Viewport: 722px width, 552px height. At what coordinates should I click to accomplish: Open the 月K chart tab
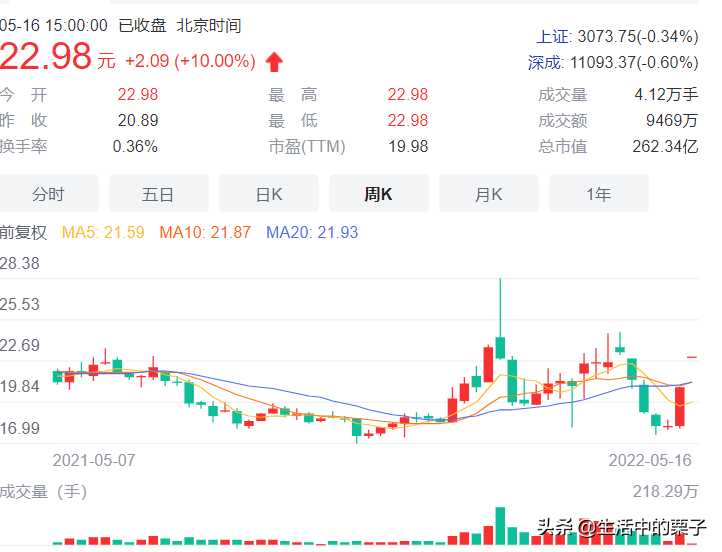[x=489, y=193]
